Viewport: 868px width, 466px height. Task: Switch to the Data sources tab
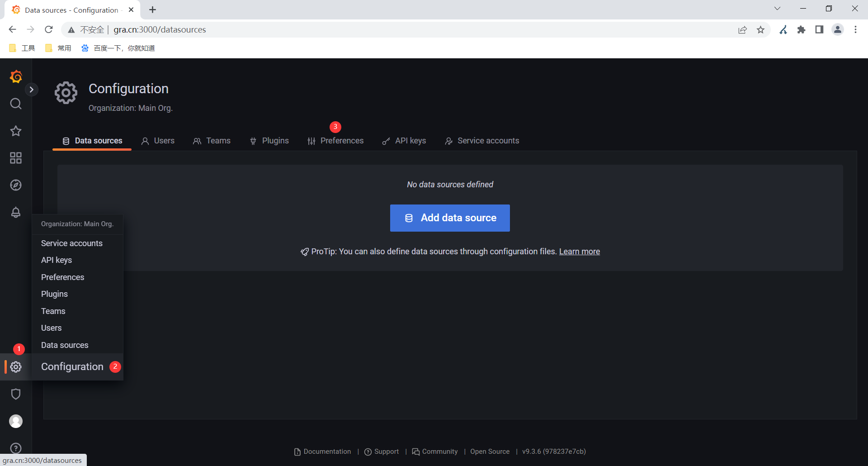92,141
